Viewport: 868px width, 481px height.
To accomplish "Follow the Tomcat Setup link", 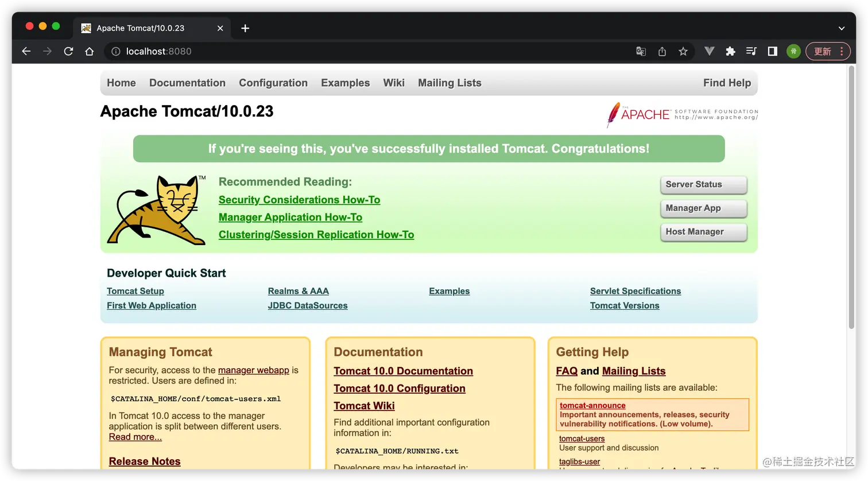I will [135, 291].
